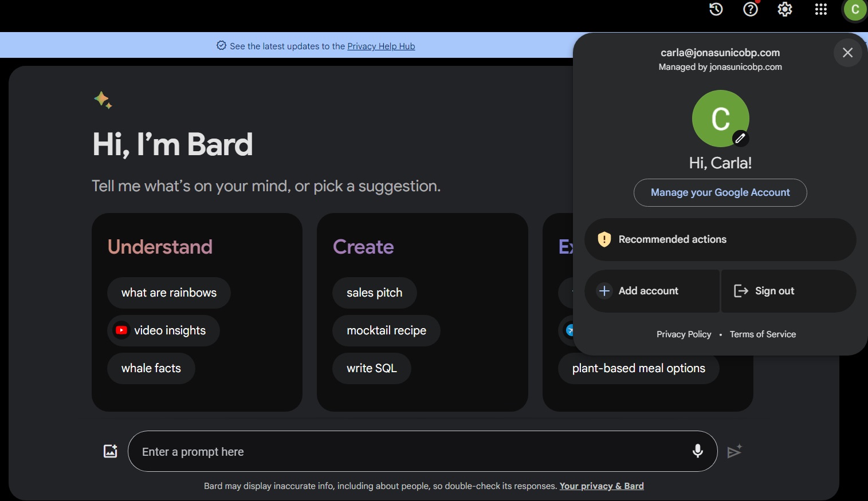Open 'Your privacy & Bard' link
The width and height of the screenshot is (868, 501).
tap(602, 486)
